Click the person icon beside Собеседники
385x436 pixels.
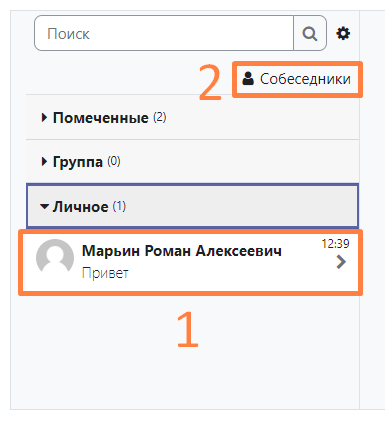coord(248,79)
